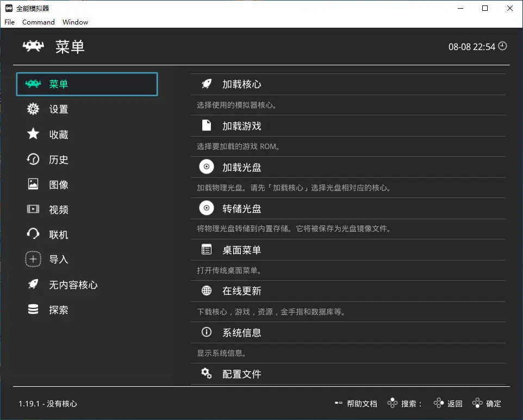Select 无内容核心 in the sidebar
Viewport: 523px width, 420px height.
click(x=73, y=285)
